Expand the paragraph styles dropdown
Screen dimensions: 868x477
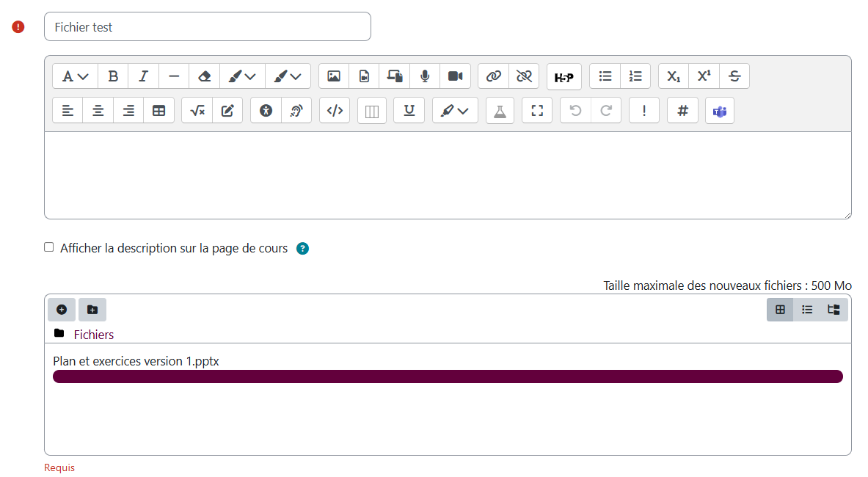pos(75,76)
